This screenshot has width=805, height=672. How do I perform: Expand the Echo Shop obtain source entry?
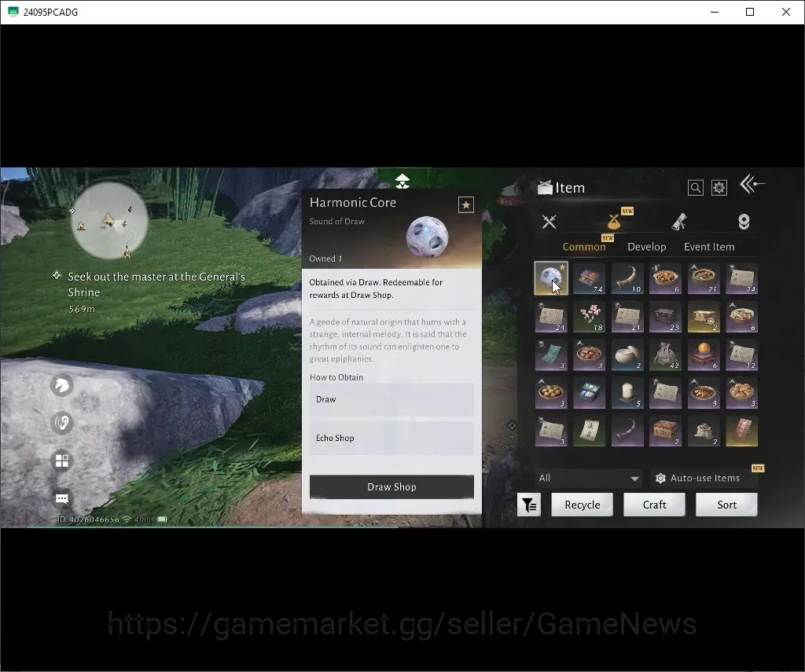pos(391,438)
